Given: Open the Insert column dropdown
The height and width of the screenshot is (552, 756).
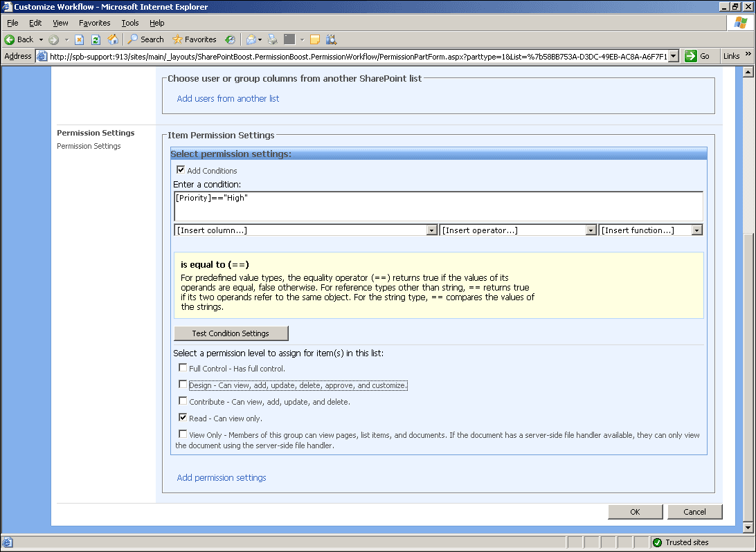Looking at the screenshot, I should tap(306, 230).
